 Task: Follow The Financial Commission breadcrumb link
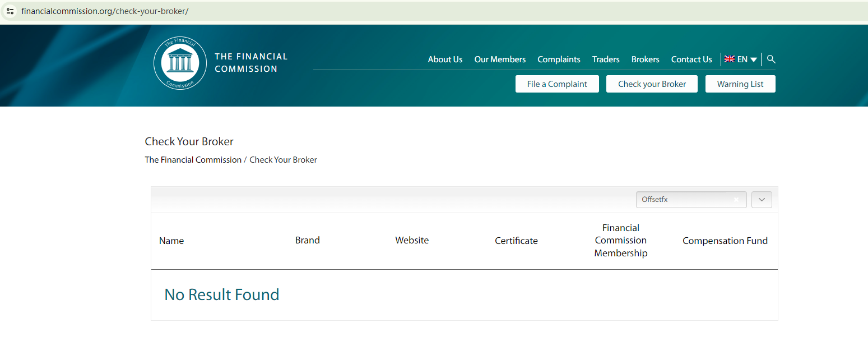click(x=193, y=160)
